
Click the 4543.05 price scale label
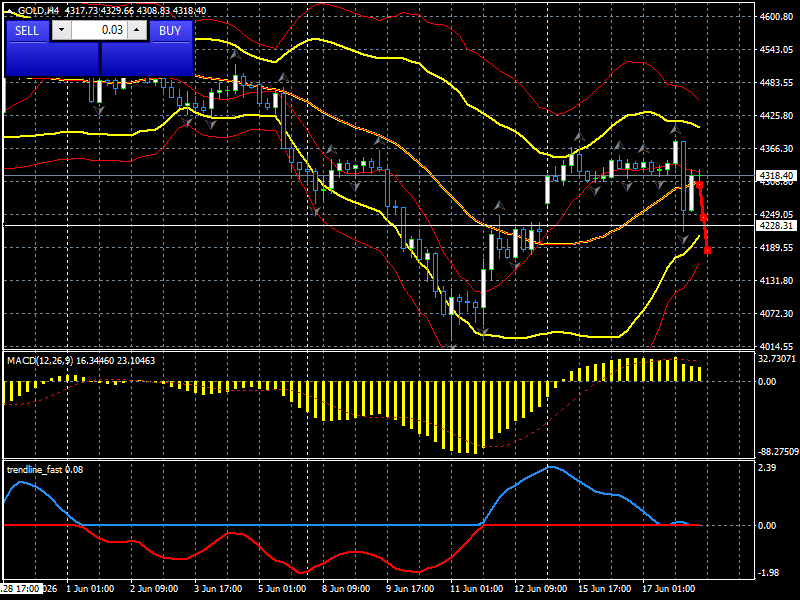tap(777, 50)
